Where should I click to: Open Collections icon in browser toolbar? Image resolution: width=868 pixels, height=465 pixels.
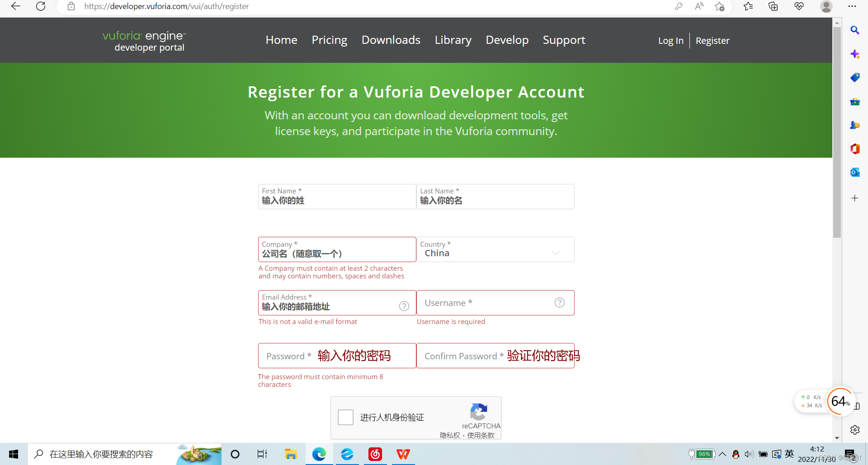point(773,6)
